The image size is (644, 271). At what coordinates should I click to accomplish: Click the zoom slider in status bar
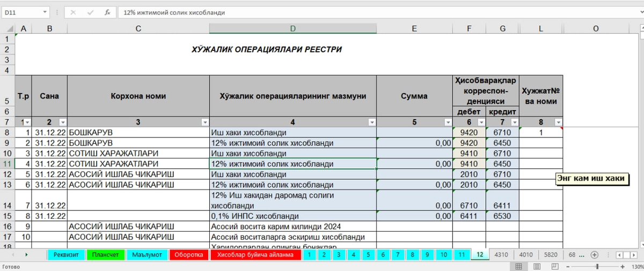[x=598, y=266]
